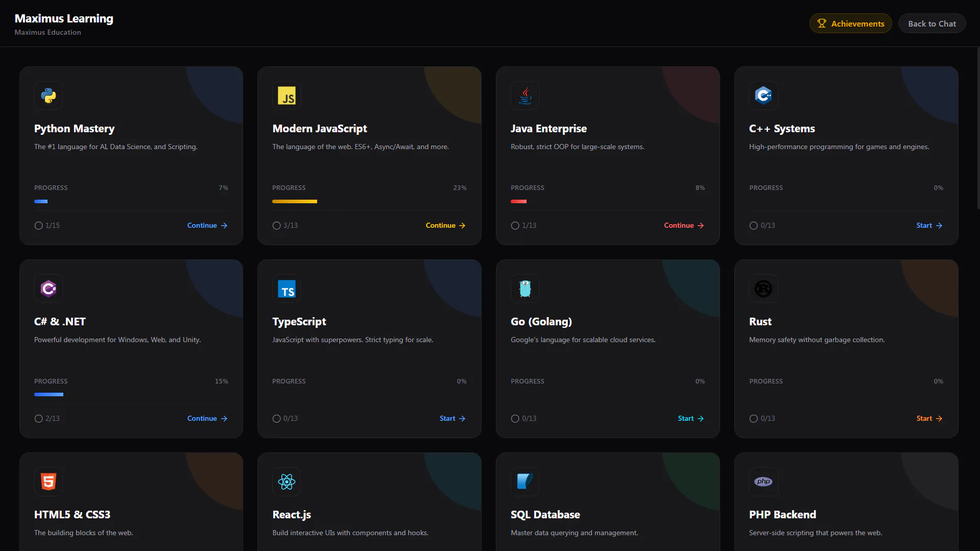Click the Rust card title
Screen dimensions: 980x551
click(760, 322)
